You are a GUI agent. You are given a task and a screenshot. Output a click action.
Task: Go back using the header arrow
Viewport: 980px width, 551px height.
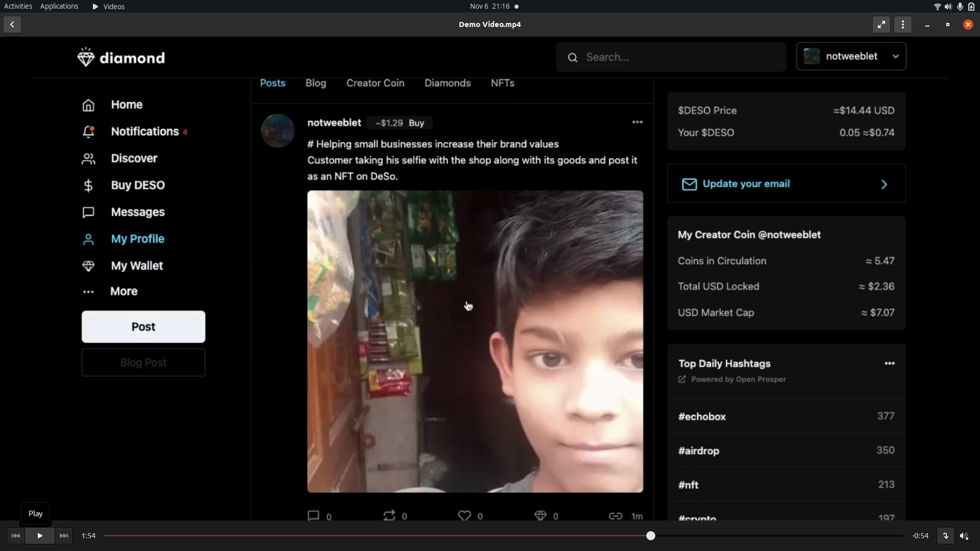pos(12,24)
